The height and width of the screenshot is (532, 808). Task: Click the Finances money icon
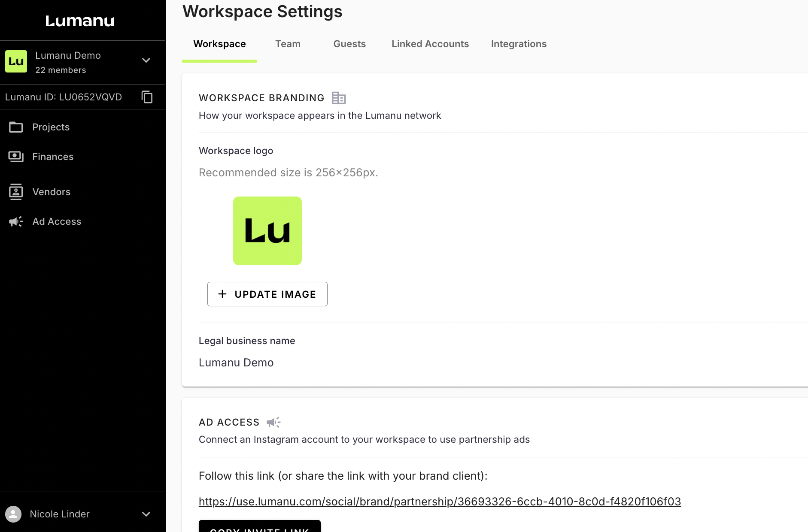[x=16, y=157]
